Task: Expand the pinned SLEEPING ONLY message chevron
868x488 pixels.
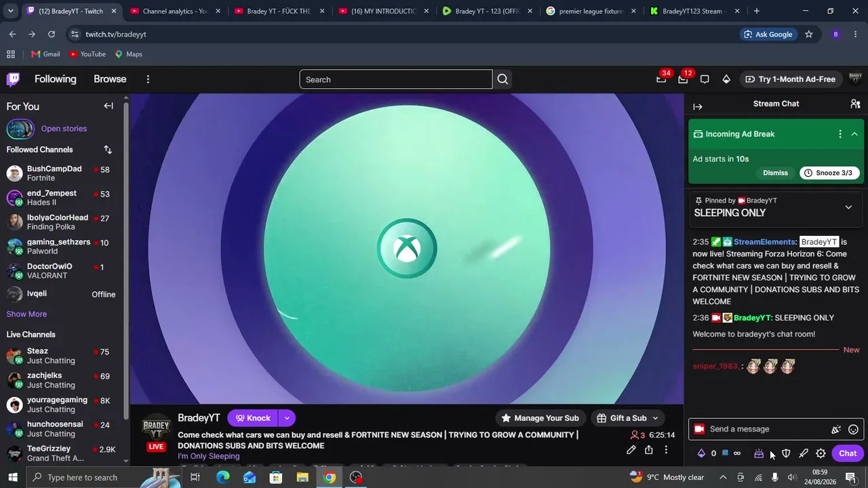Action: click(x=848, y=207)
